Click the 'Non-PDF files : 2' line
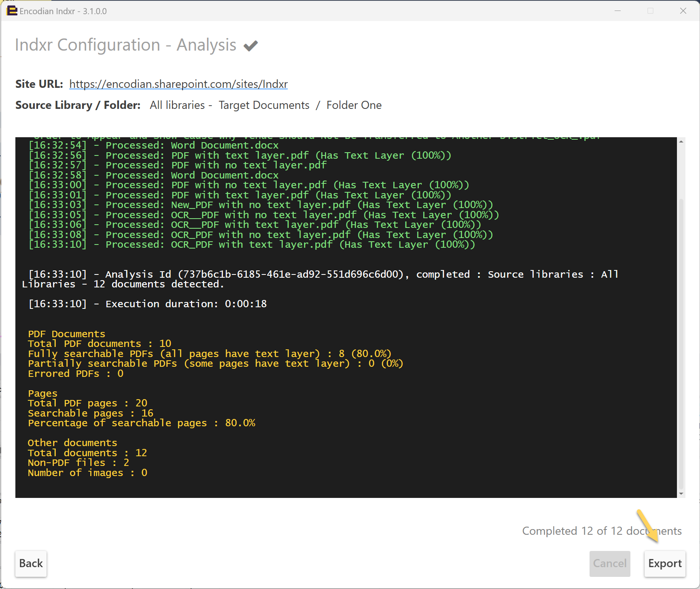This screenshot has height=589, width=700. coord(78,463)
